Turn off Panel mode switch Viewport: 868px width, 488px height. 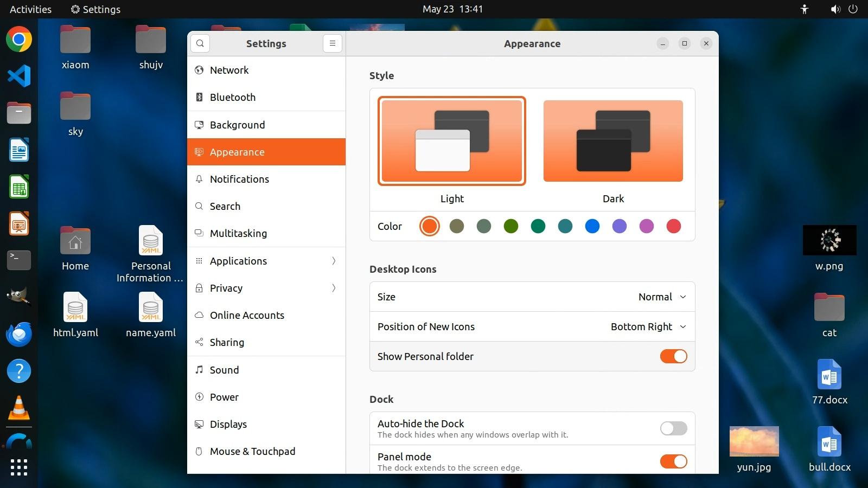[673, 461]
